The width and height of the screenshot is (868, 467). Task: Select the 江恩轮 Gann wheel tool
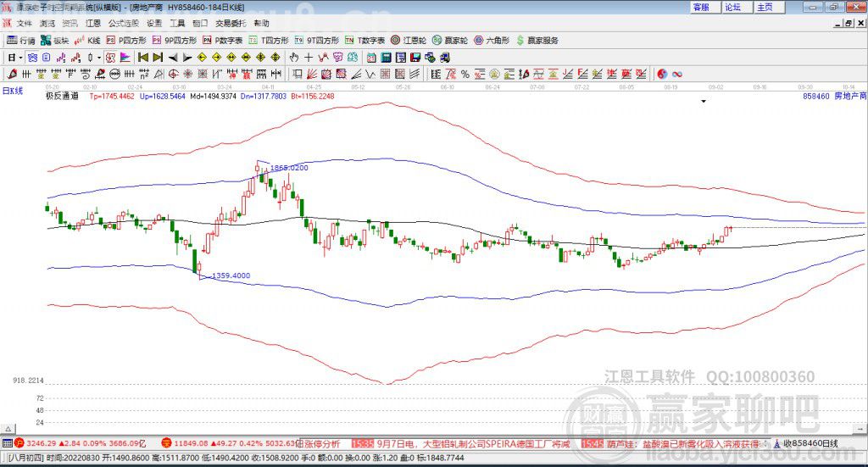pos(409,41)
